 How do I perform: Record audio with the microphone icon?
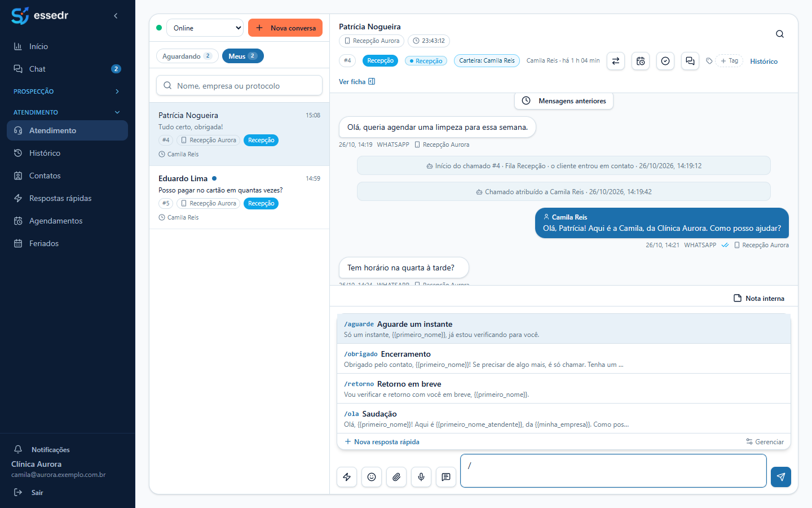point(421,477)
